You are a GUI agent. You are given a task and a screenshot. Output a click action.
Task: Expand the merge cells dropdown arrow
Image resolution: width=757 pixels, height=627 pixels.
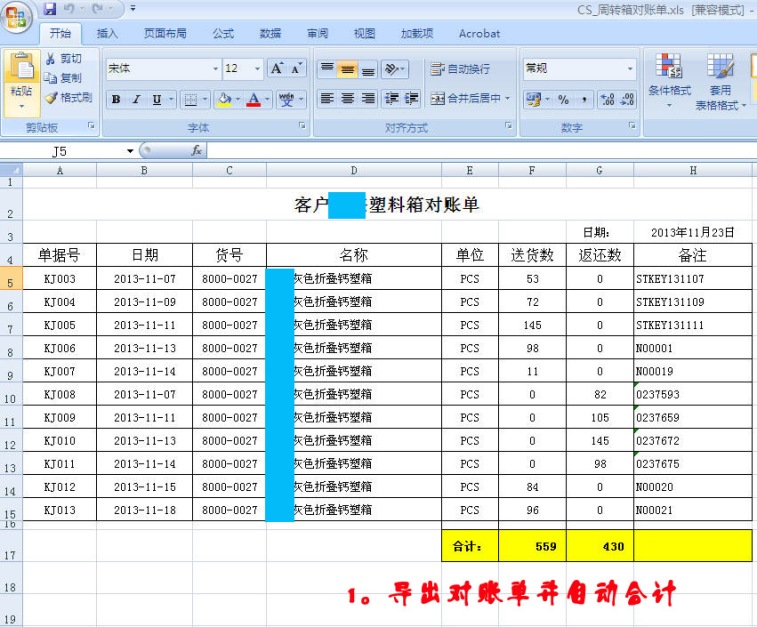[x=507, y=98]
